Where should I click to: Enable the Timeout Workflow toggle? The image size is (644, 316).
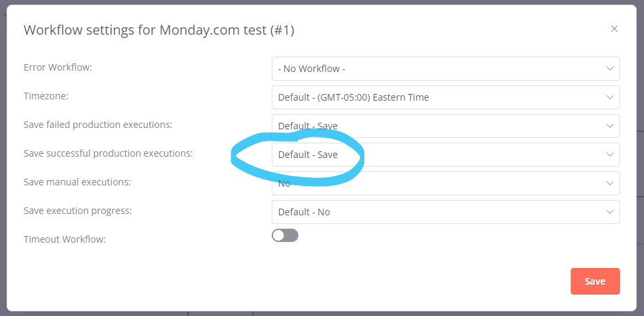click(285, 235)
